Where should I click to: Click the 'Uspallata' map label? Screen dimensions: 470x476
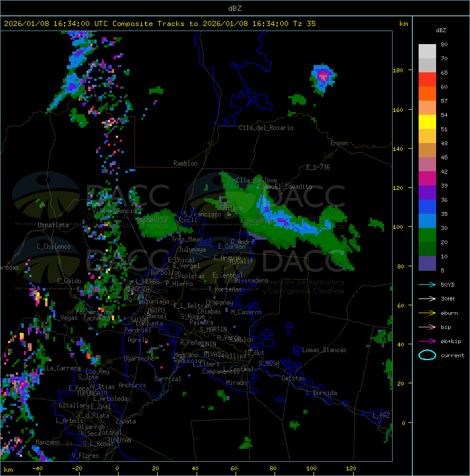(53, 225)
